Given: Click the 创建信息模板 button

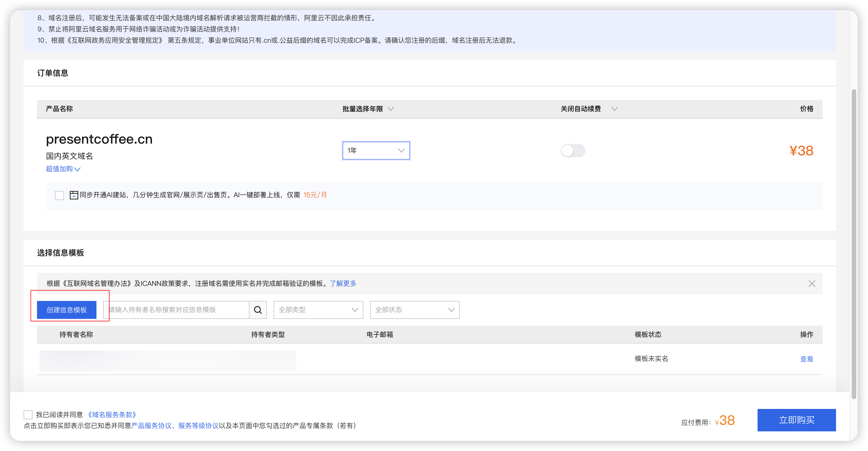Looking at the screenshot, I should (x=67, y=310).
